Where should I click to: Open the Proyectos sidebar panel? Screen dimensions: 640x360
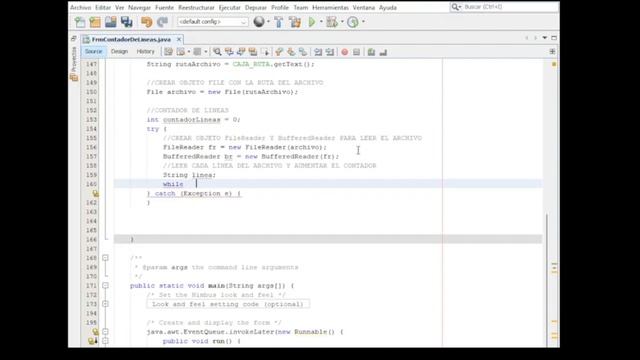click(x=74, y=63)
